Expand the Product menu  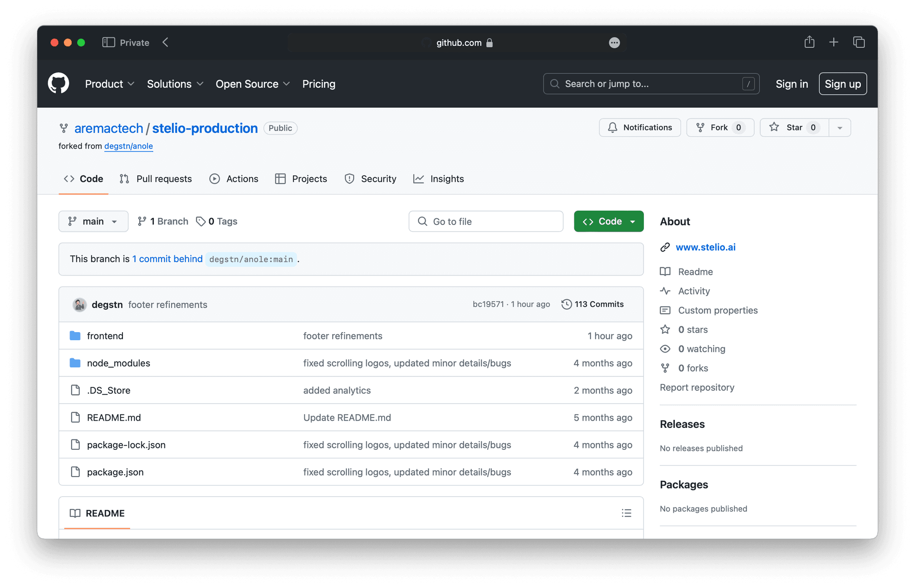tap(110, 84)
